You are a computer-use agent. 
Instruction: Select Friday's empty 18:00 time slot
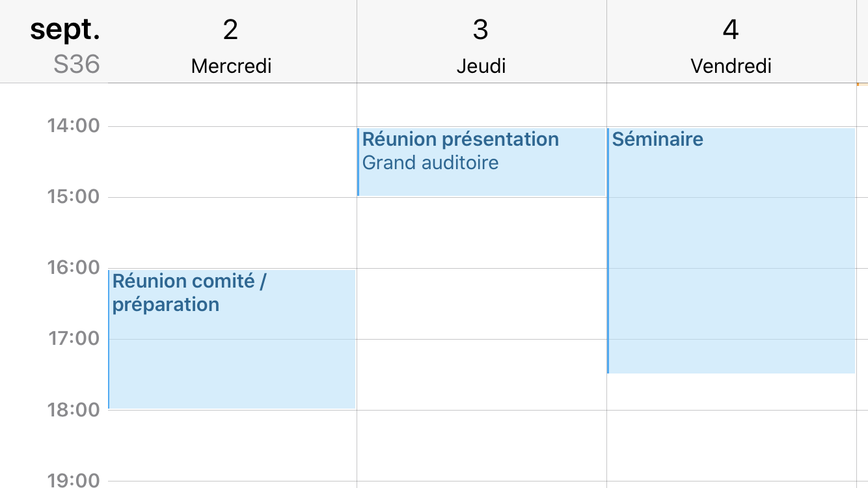pos(731,445)
